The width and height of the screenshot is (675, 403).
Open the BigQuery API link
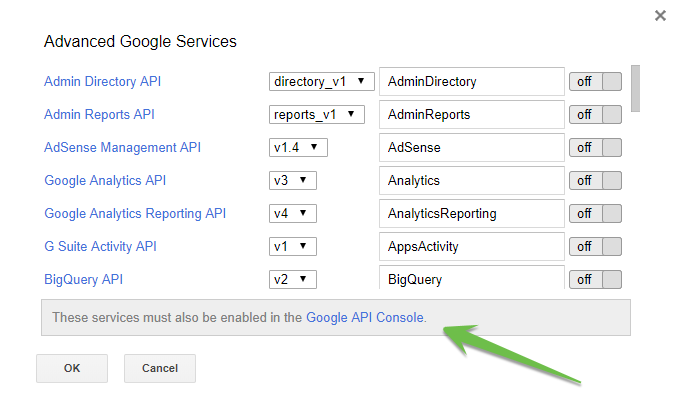coord(84,279)
